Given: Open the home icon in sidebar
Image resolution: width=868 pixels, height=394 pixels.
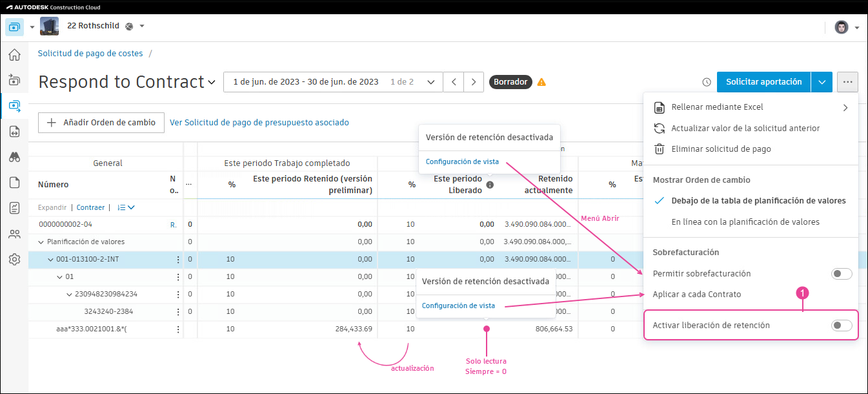Looking at the screenshot, I should pyautogui.click(x=14, y=56).
